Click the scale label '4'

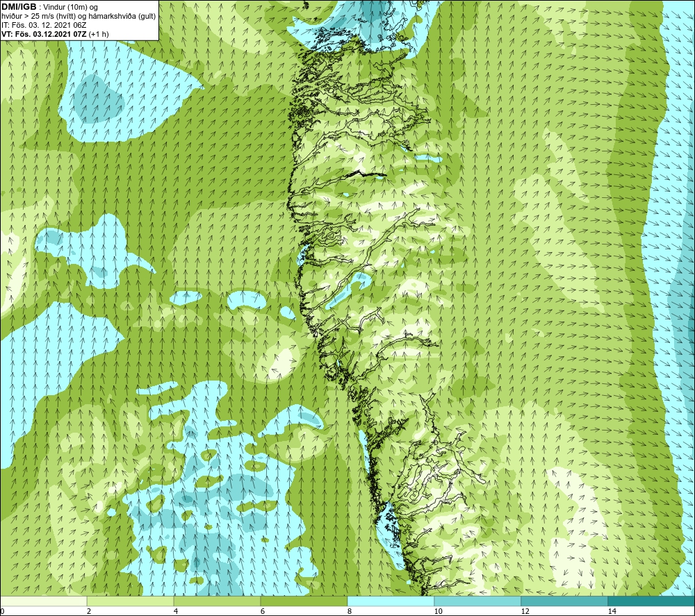[x=176, y=612]
